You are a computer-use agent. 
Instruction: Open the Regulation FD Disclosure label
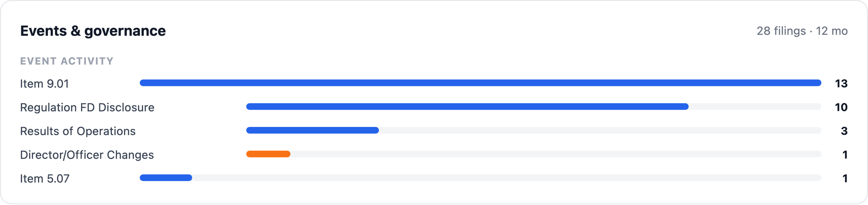[87, 107]
